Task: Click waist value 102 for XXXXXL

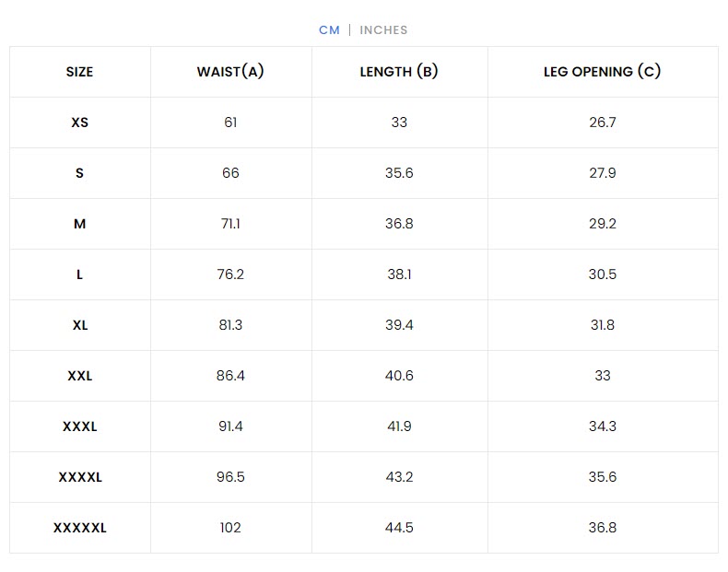Action: 230,528
